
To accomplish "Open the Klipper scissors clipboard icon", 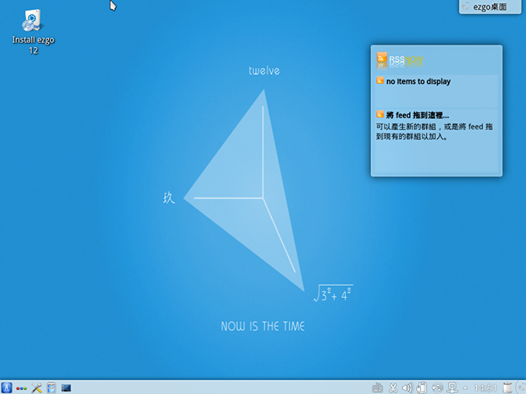I will pyautogui.click(x=393, y=388).
